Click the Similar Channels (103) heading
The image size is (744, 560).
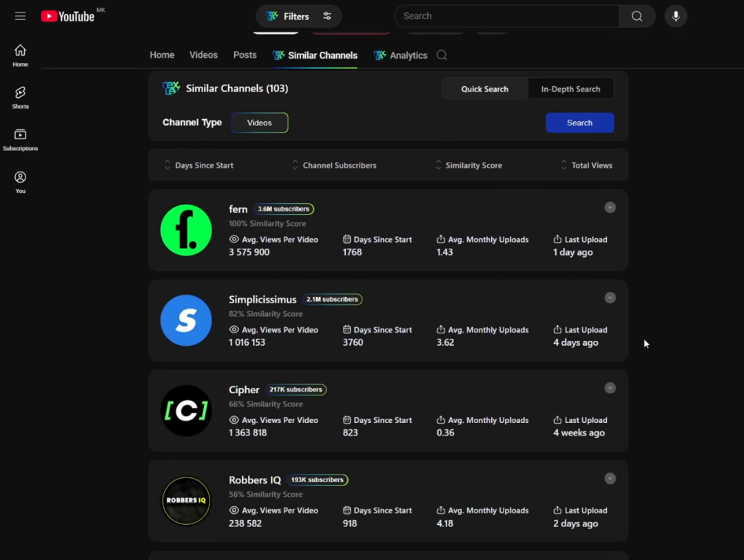[x=237, y=88]
